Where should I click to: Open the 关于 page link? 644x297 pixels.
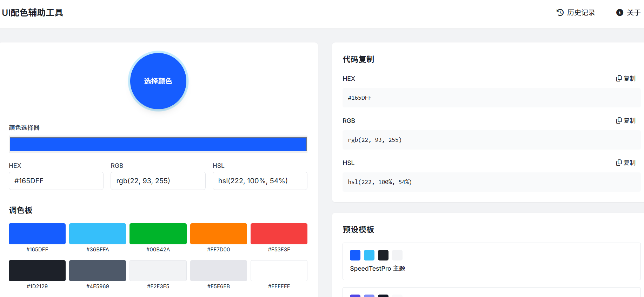pos(633,13)
